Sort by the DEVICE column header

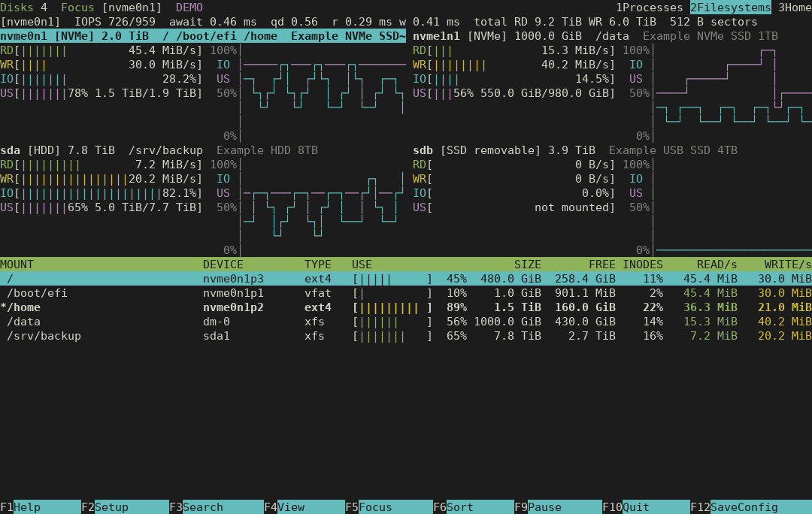(223, 265)
